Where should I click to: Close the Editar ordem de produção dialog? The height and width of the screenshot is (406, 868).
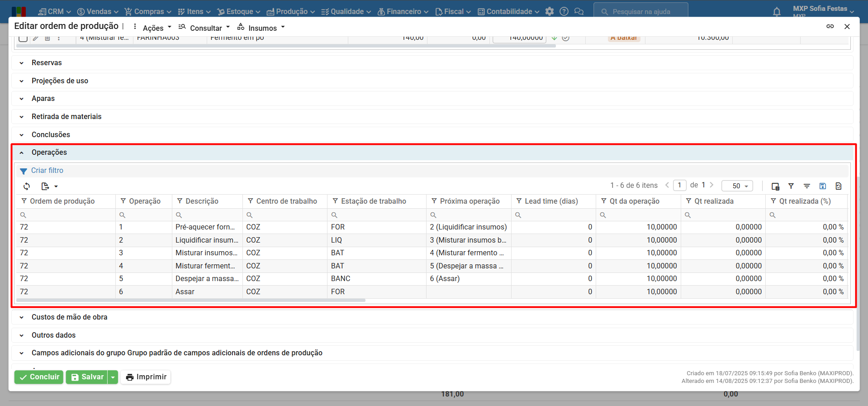pos(847,27)
